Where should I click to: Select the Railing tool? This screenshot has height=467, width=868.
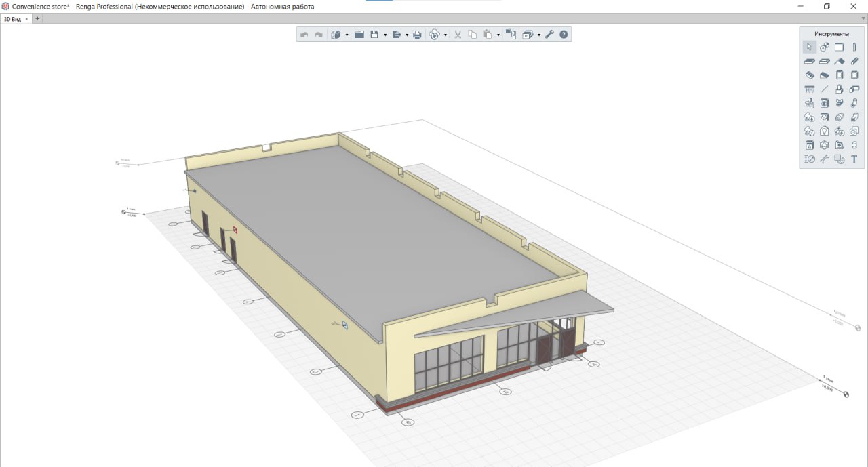[809, 89]
